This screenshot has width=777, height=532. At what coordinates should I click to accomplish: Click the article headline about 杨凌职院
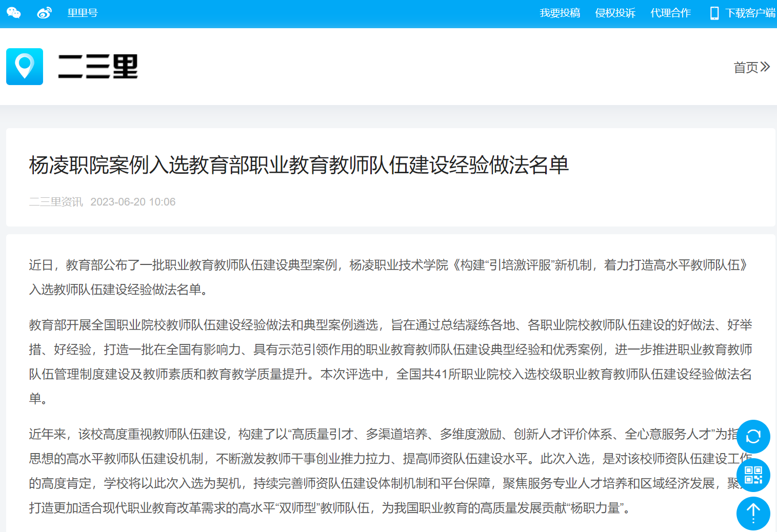click(298, 165)
